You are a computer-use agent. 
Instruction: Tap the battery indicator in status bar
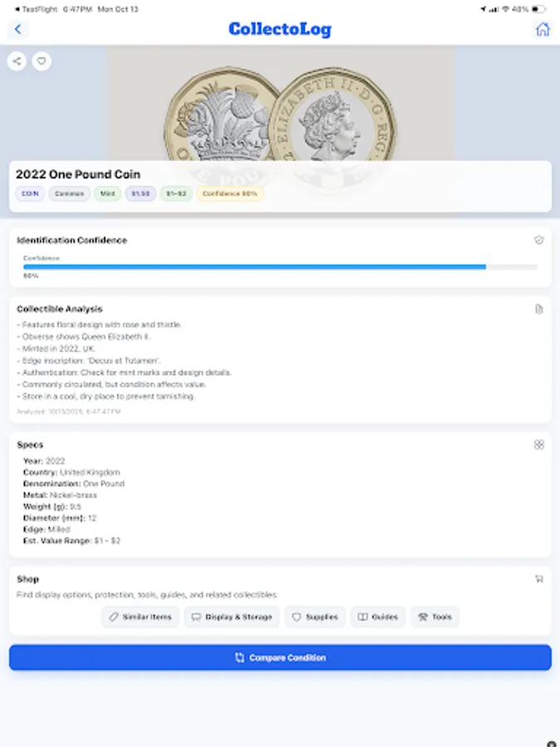tap(538, 9)
